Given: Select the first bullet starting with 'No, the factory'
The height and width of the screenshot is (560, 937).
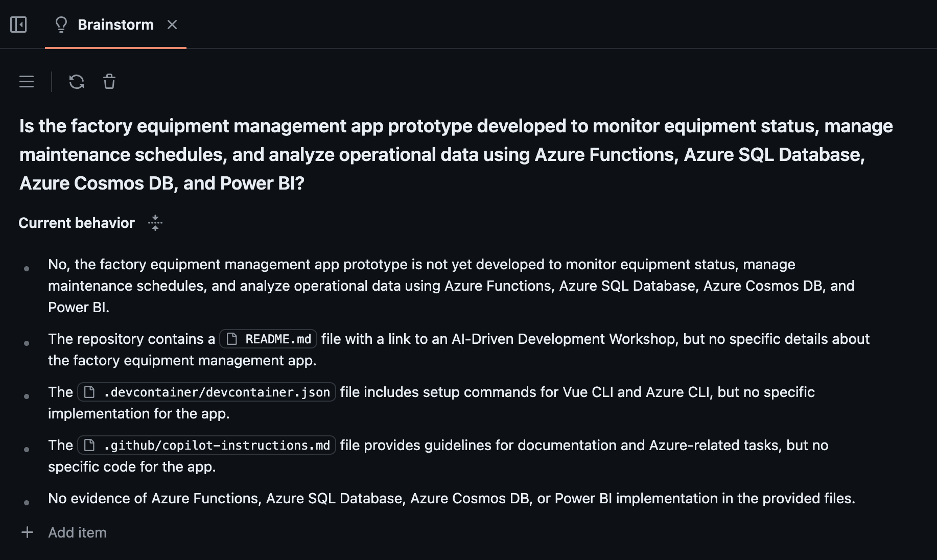Looking at the screenshot, I should click(x=451, y=286).
